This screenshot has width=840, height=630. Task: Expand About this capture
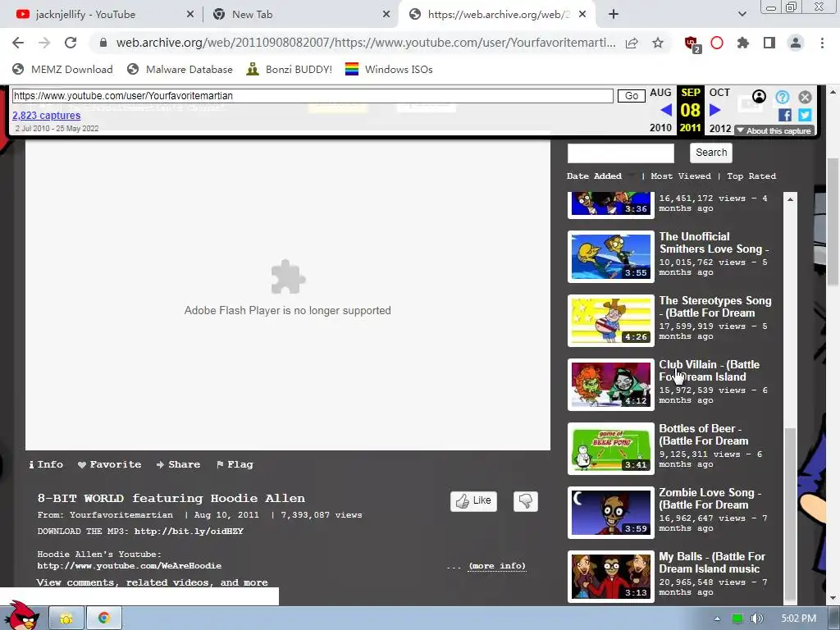774,130
